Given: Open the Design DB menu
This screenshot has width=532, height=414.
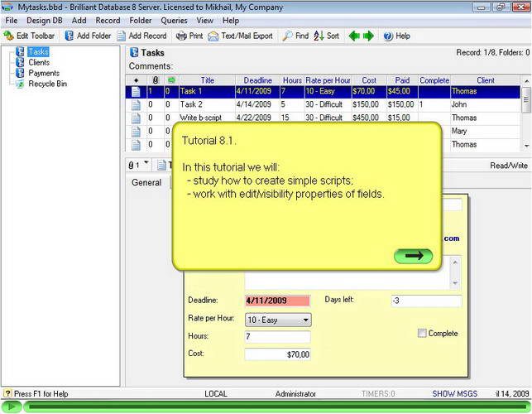Looking at the screenshot, I should click(x=45, y=21).
